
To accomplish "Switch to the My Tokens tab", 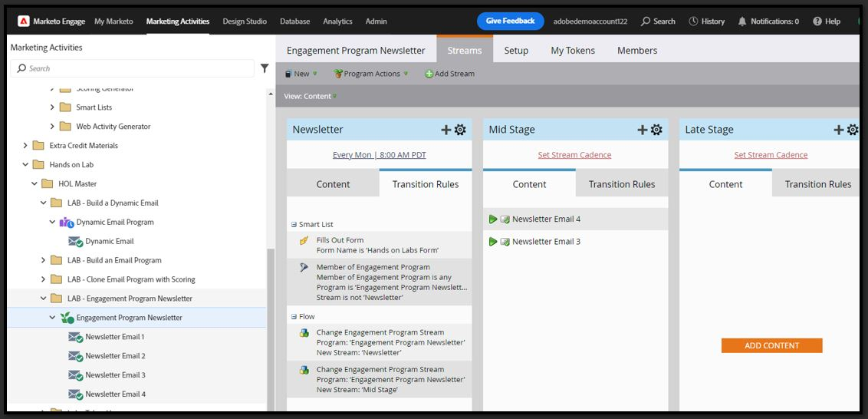I will (573, 51).
